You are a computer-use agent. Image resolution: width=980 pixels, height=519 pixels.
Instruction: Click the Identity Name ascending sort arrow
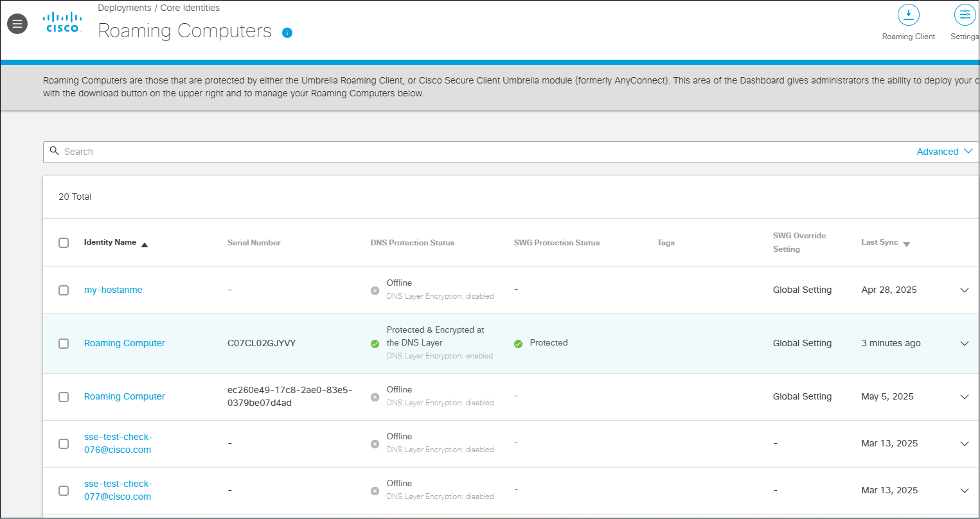145,244
